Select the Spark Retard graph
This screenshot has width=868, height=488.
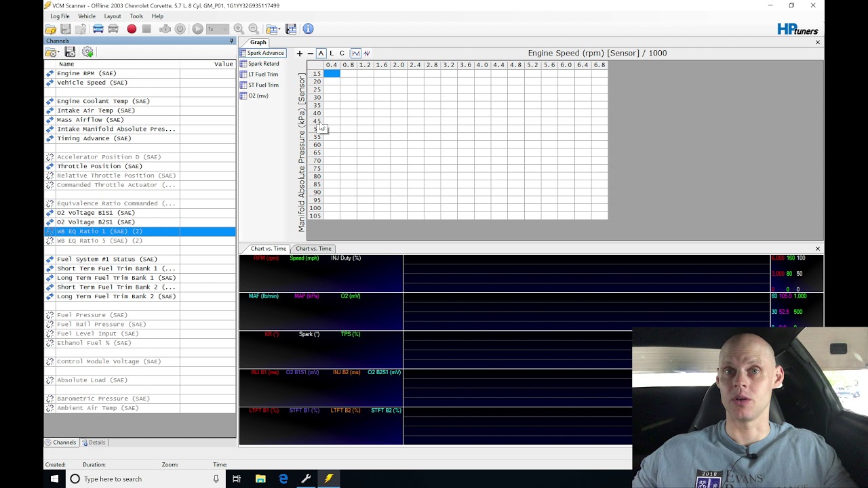click(259, 64)
